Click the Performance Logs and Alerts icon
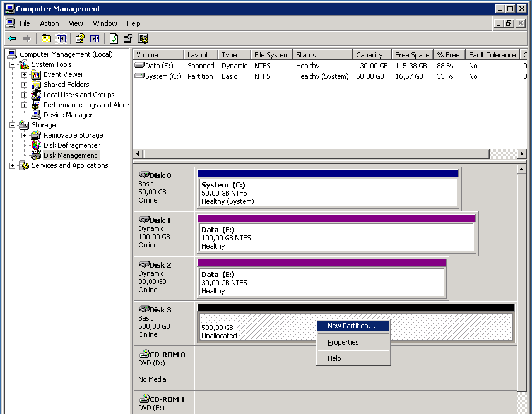The image size is (532, 414). [36, 105]
